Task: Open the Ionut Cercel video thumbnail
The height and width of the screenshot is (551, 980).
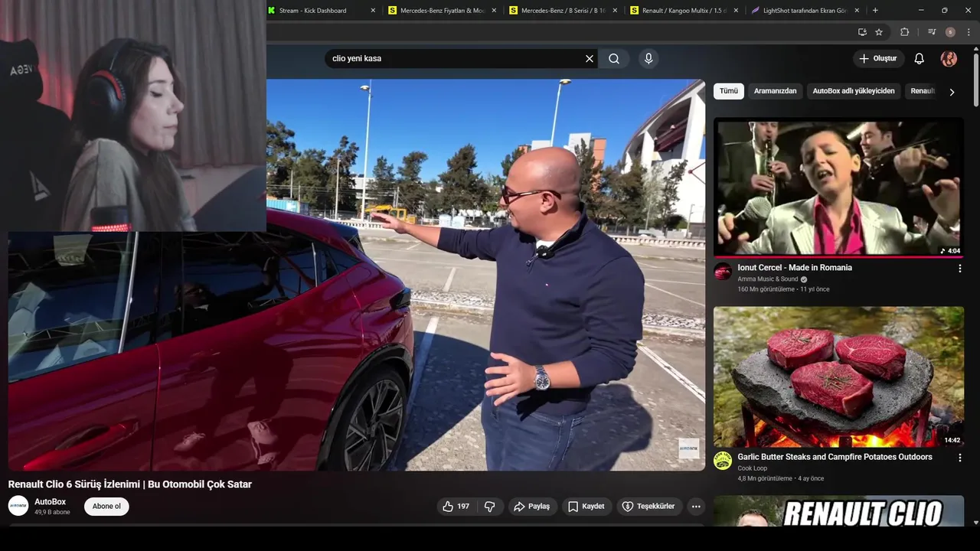Action: tap(838, 187)
